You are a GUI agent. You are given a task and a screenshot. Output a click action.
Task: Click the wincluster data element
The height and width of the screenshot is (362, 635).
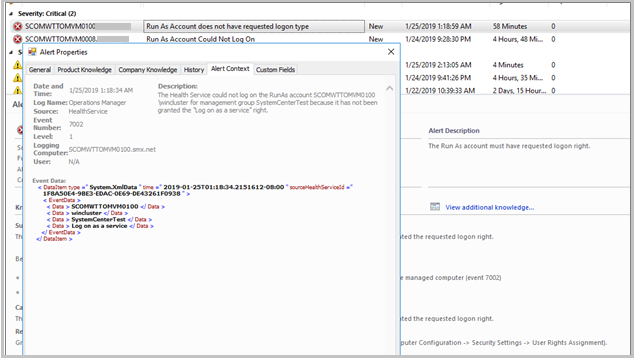[86, 213]
